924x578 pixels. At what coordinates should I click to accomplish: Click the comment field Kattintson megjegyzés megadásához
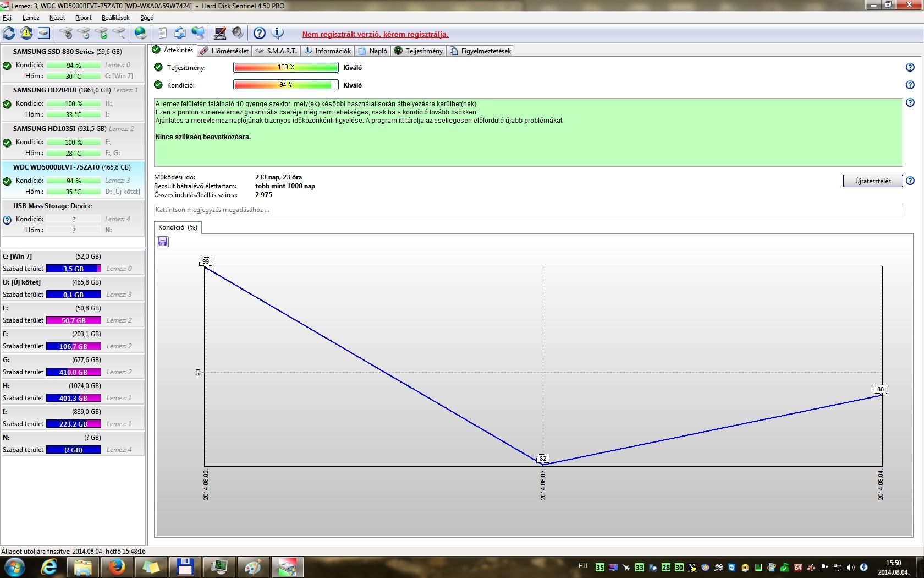tap(528, 210)
